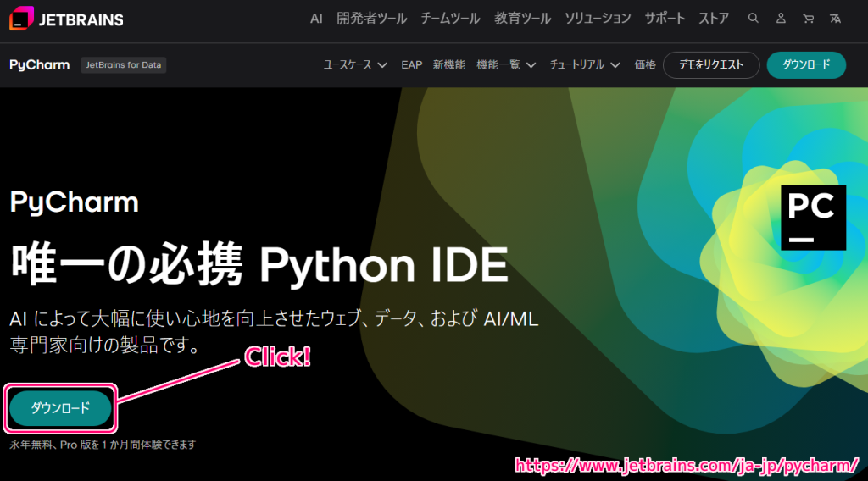868x481 pixels.
Task: Click the large PyCharm hero title
Action: pyautogui.click(x=75, y=202)
